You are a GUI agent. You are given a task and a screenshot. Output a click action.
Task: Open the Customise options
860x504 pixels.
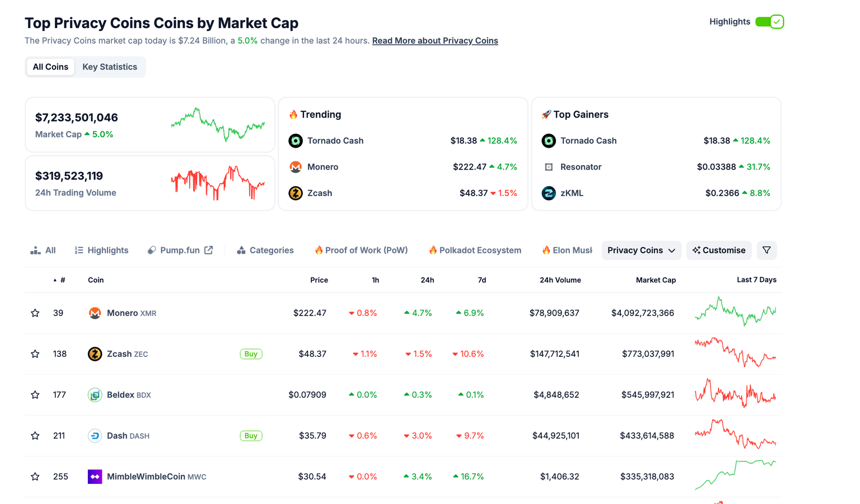click(719, 250)
